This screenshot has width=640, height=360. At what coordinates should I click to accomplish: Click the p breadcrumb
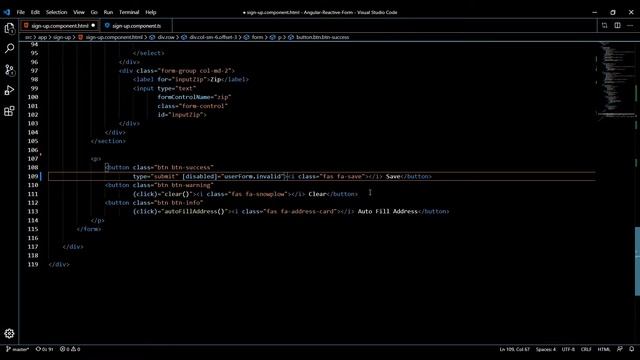point(280,37)
